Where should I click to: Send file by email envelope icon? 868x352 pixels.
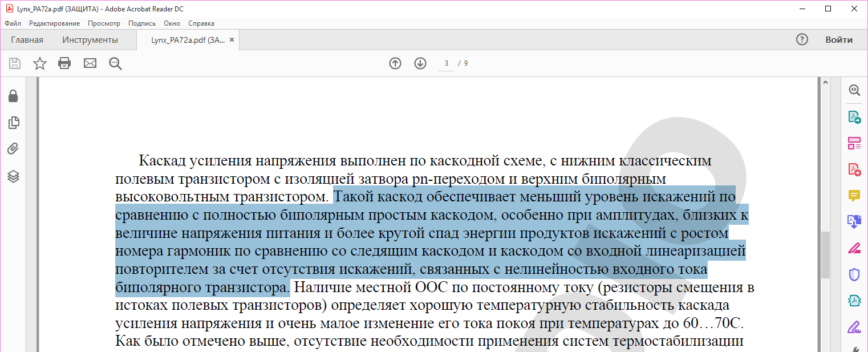pyautogui.click(x=90, y=63)
